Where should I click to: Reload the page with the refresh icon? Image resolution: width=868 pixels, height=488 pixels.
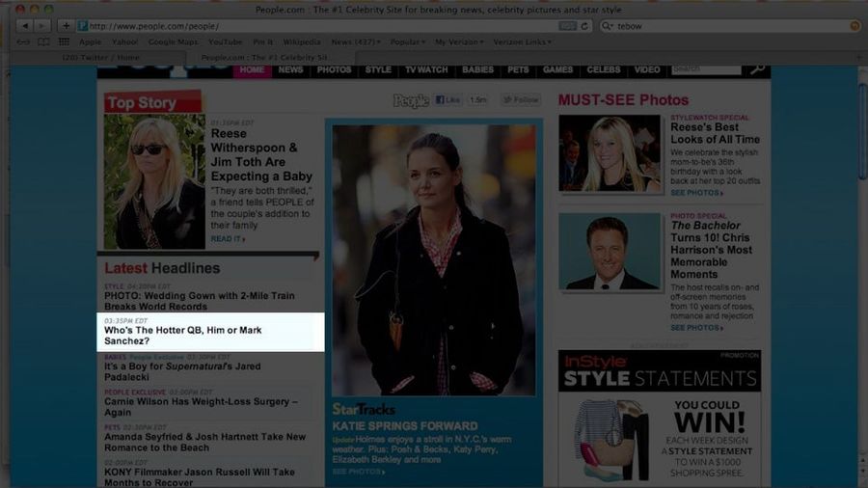click(584, 26)
